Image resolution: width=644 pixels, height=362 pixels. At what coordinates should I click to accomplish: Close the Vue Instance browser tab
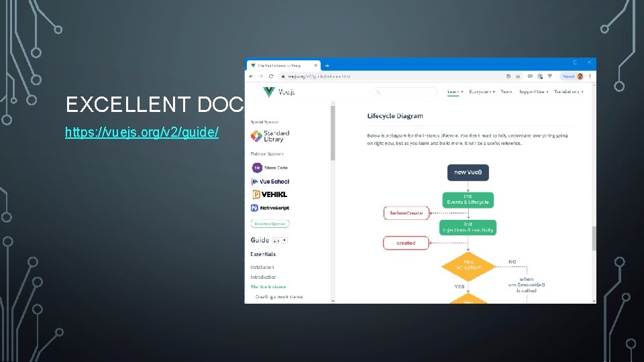click(x=316, y=66)
